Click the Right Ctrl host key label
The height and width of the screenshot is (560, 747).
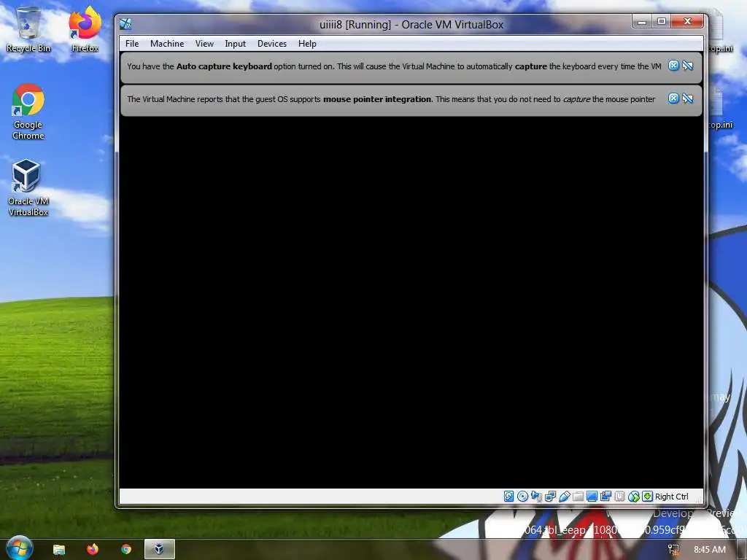pos(672,496)
